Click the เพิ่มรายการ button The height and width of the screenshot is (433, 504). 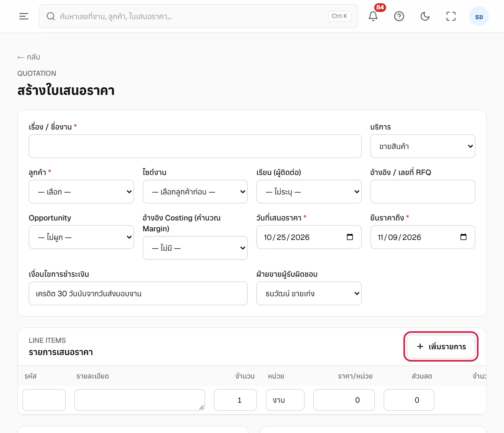coord(441,346)
